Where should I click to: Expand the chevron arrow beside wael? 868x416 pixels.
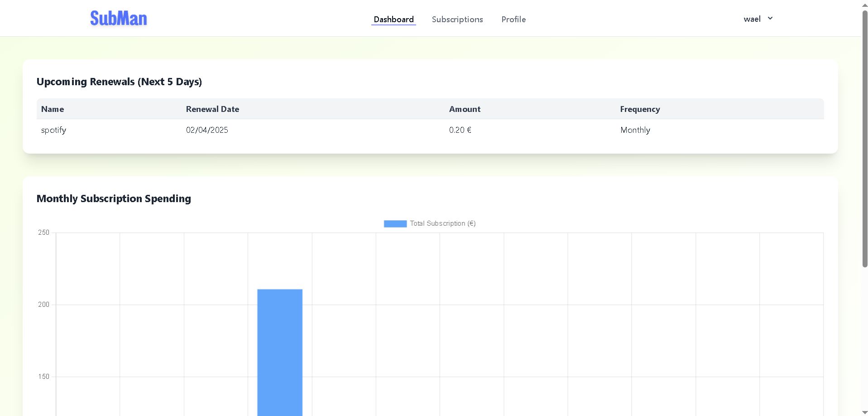point(770,19)
